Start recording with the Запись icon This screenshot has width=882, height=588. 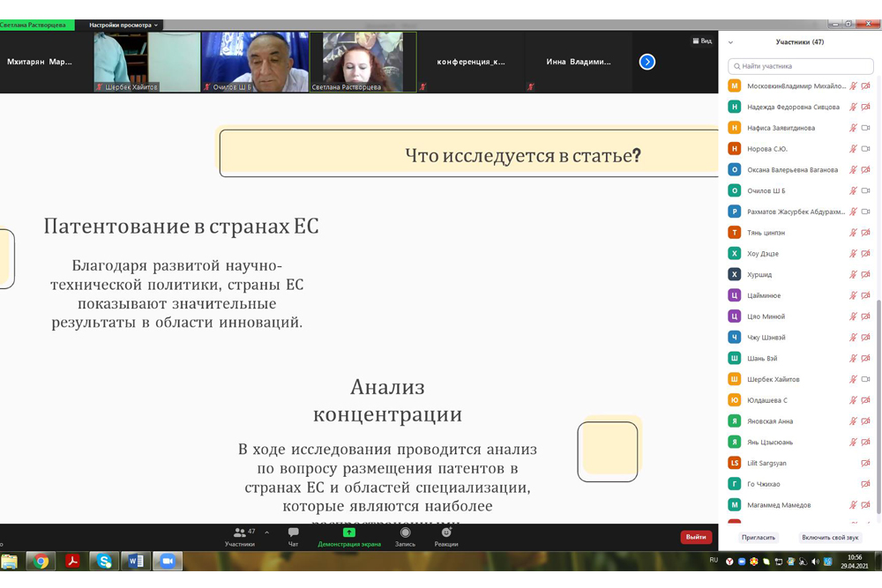pos(405,533)
